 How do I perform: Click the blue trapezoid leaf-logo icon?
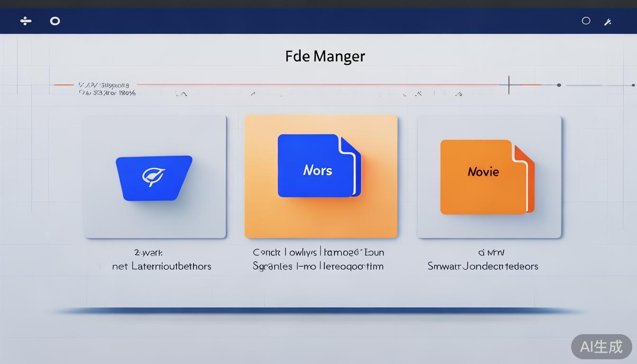154,178
